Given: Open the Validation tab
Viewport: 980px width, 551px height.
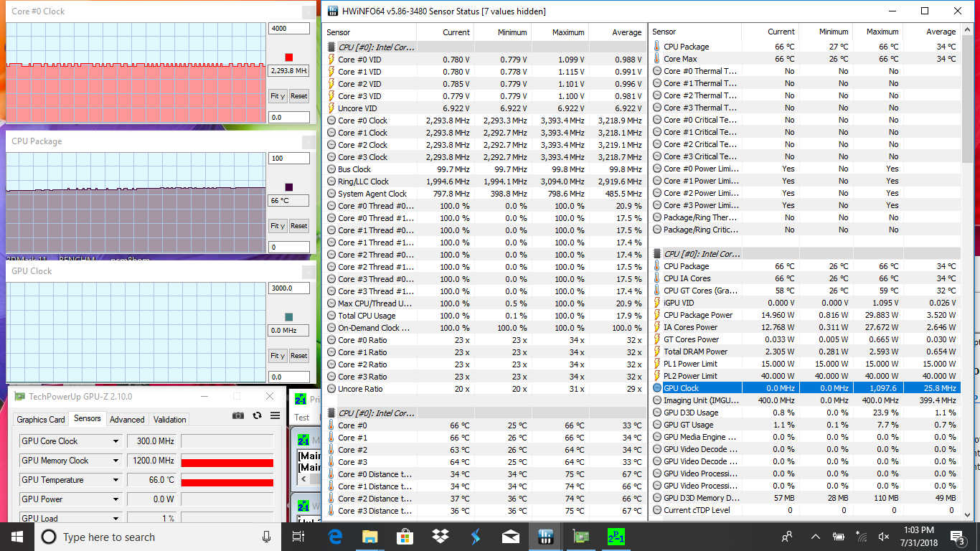Looking at the screenshot, I should (170, 420).
